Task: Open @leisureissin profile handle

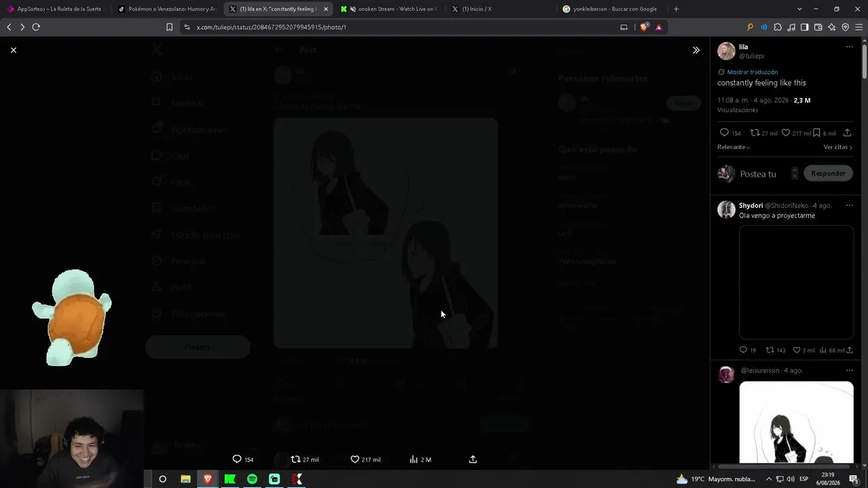Action: point(760,371)
